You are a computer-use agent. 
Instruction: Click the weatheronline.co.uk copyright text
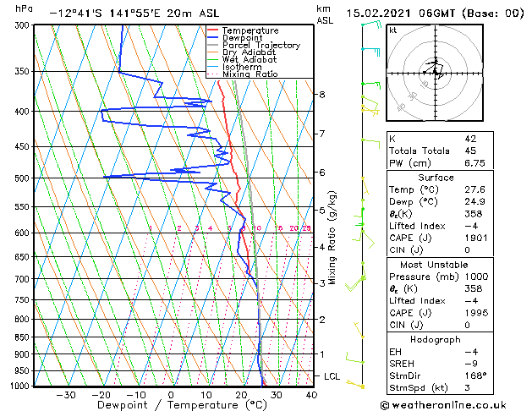pos(443,405)
